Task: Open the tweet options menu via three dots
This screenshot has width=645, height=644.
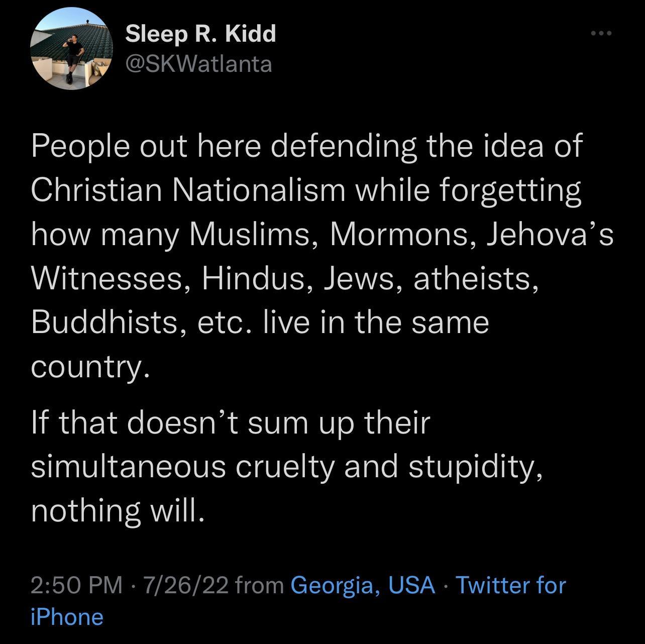Action: (601, 33)
